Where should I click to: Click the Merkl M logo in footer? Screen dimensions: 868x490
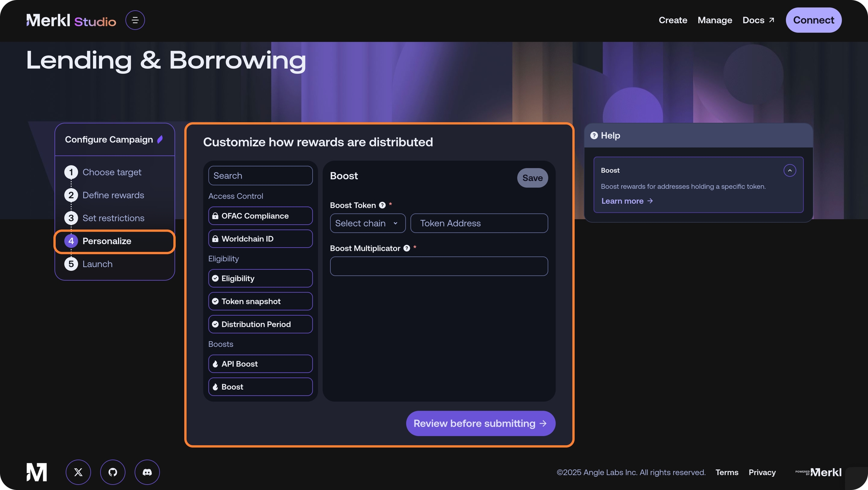coord(37,472)
